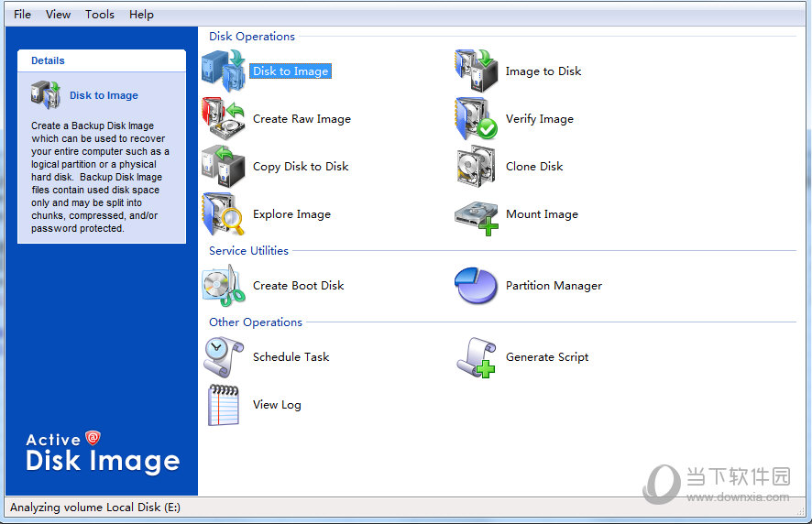Select the Clone Disk label
812x524 pixels.
tap(534, 166)
